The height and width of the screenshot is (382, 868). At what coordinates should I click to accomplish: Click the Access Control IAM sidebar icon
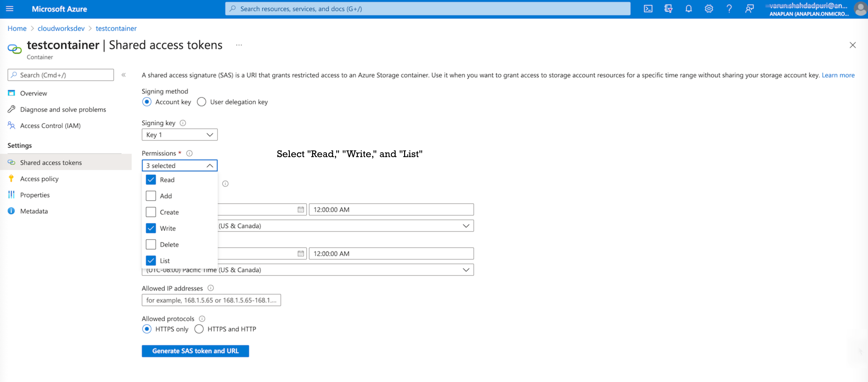[12, 125]
